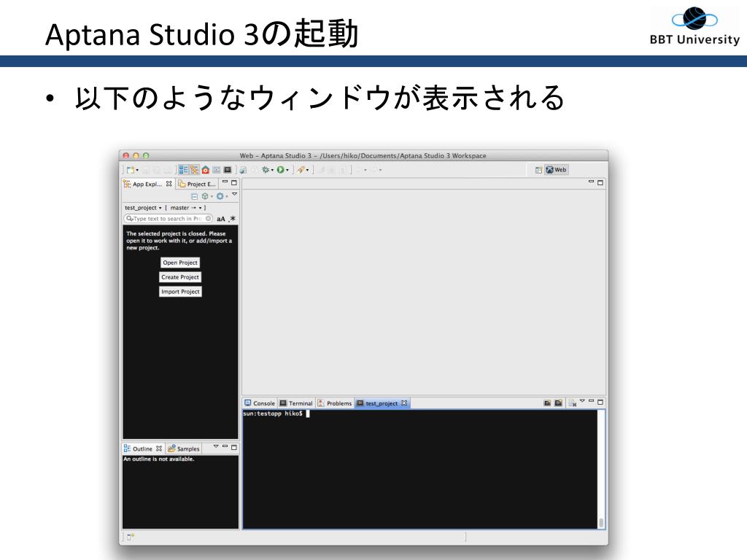This screenshot has height=560, width=747.
Task: Click the Collapse All icon in App Explorer
Action: [194, 196]
